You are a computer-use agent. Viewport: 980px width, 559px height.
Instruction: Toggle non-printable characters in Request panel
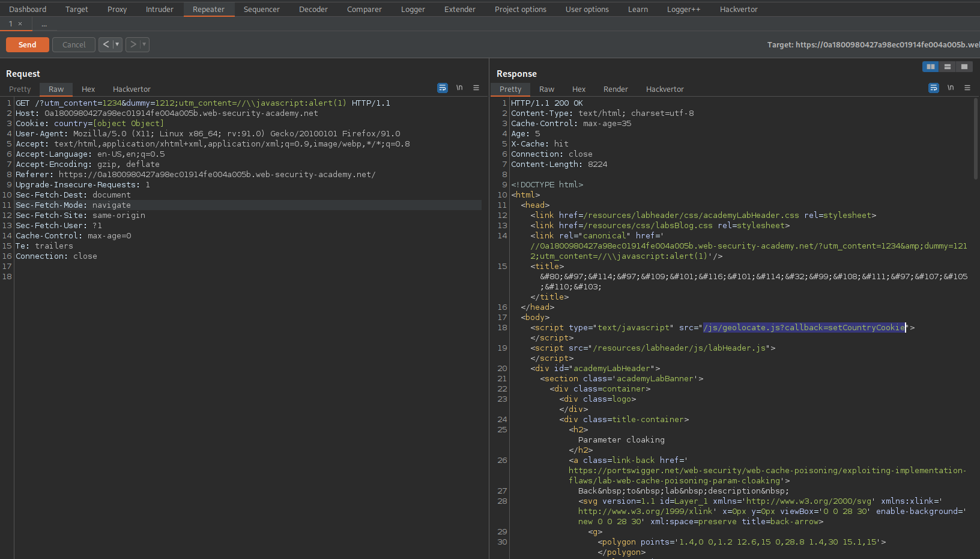459,88
